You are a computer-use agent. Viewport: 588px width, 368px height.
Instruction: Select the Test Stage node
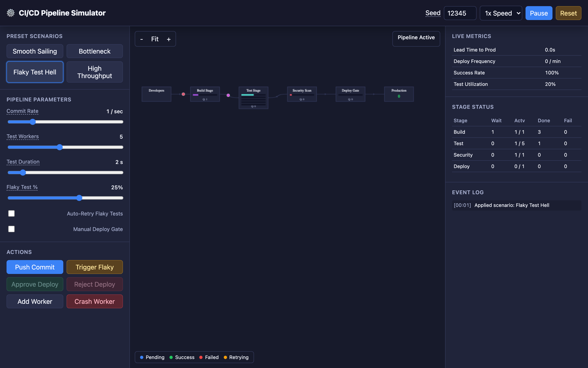pos(253,98)
